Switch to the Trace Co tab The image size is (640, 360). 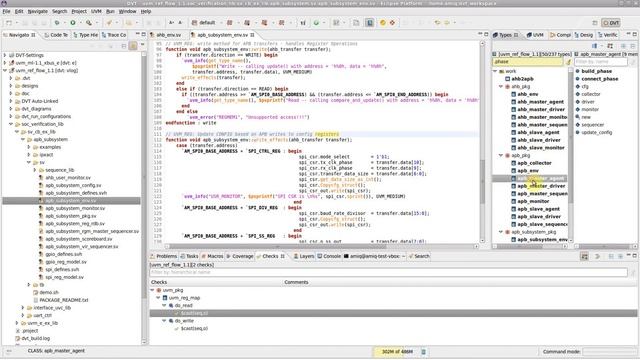pos(114,35)
